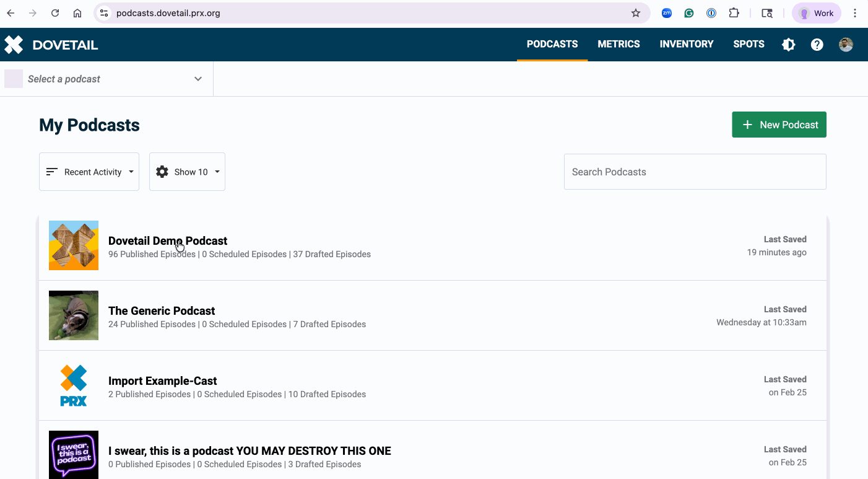Go to browser home with the home icon
The width and height of the screenshot is (868, 479).
[77, 13]
